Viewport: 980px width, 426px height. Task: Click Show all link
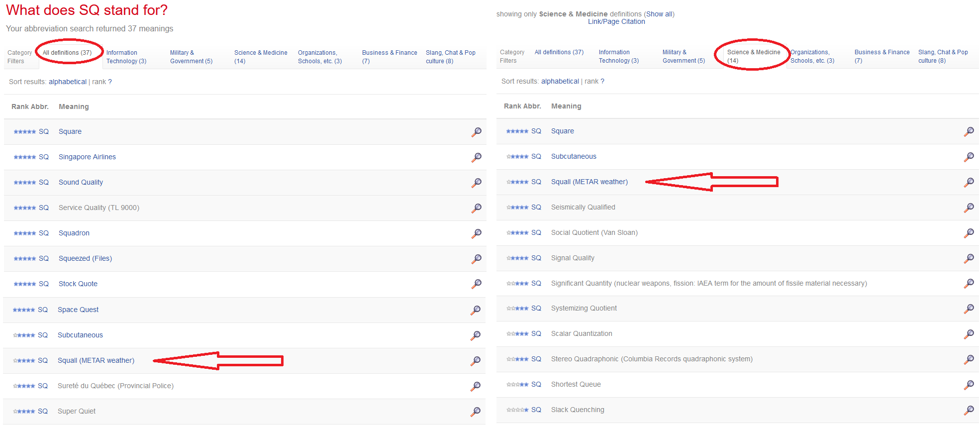click(659, 14)
